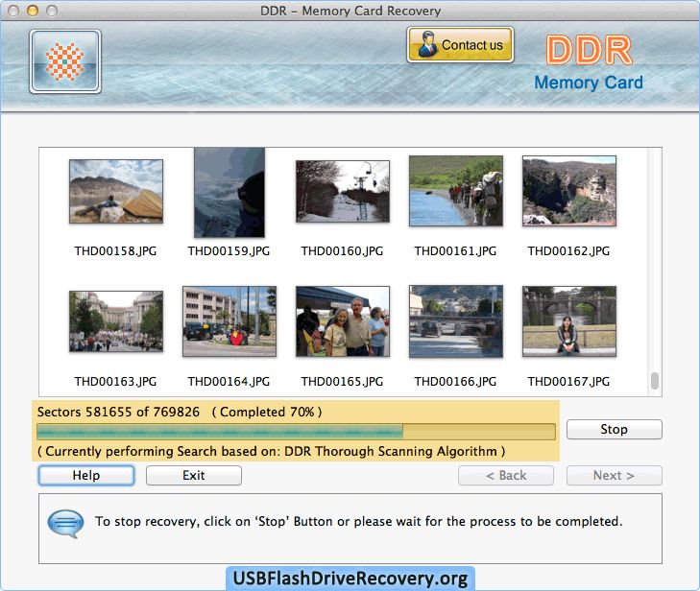Open the Help button
Viewport: 700px width, 591px height.
click(86, 476)
